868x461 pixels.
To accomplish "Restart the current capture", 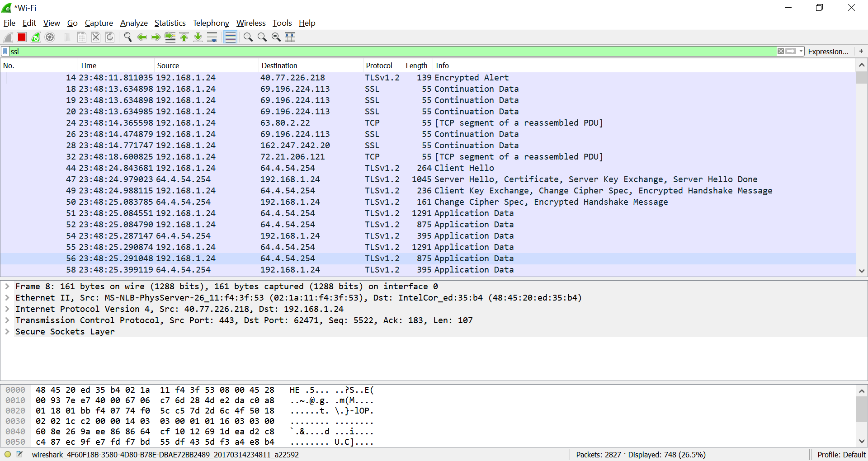I will click(36, 37).
